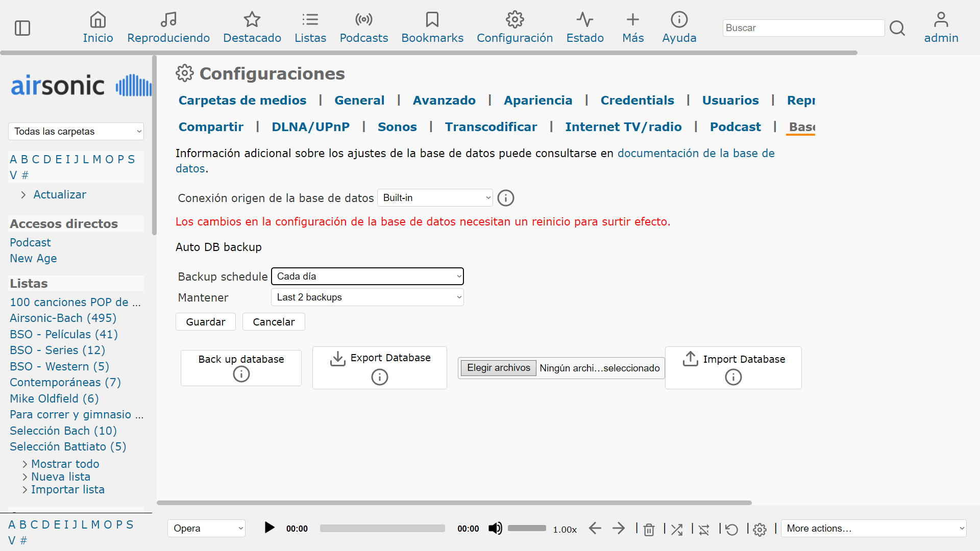This screenshot has width=980, height=551.
Task: Click inside the Buscar search field
Action: (803, 28)
